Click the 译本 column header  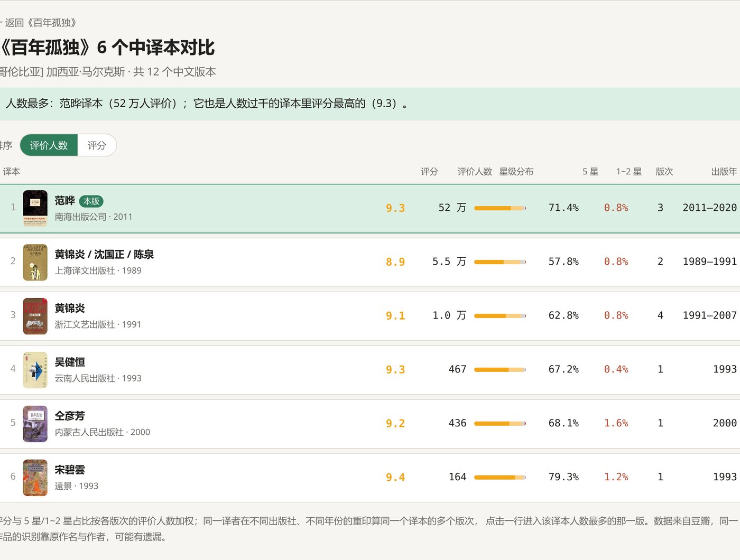[12, 172]
